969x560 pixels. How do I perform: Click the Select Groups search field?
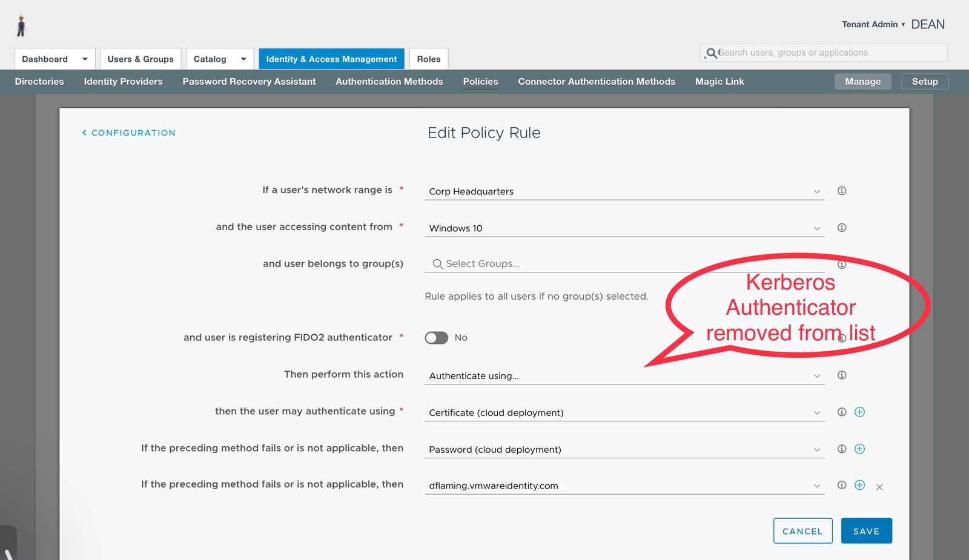pos(624,264)
